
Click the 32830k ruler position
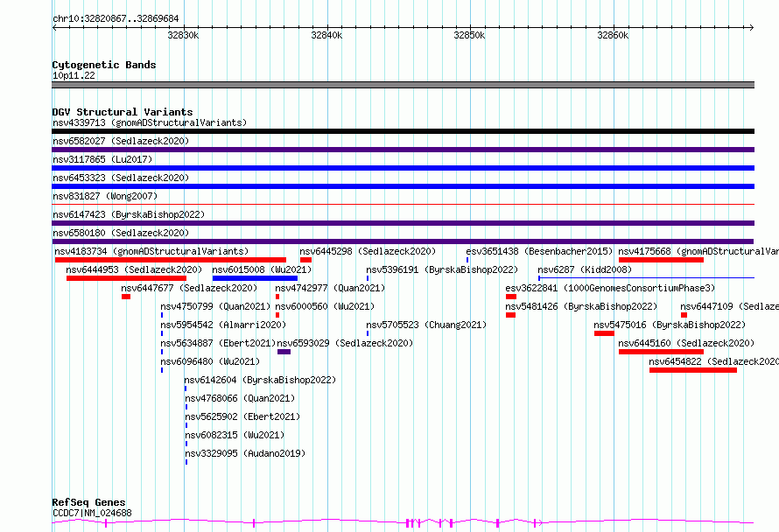183,35
